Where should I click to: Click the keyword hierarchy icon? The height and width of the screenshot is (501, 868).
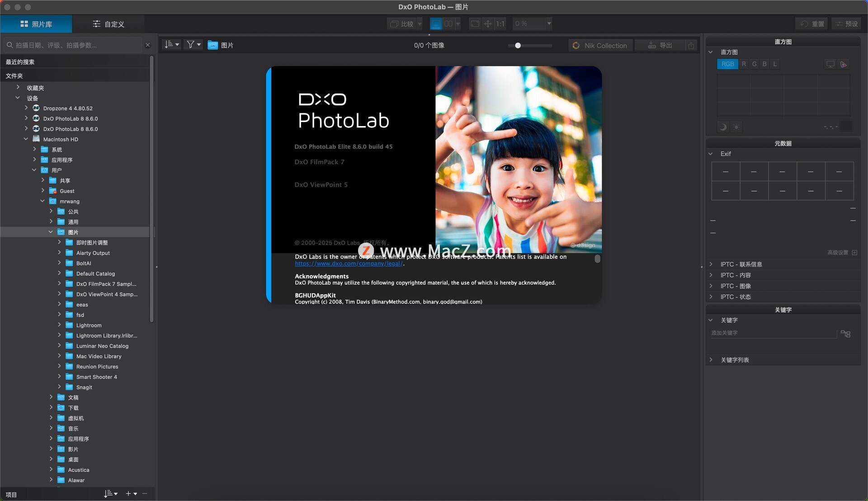tap(845, 333)
